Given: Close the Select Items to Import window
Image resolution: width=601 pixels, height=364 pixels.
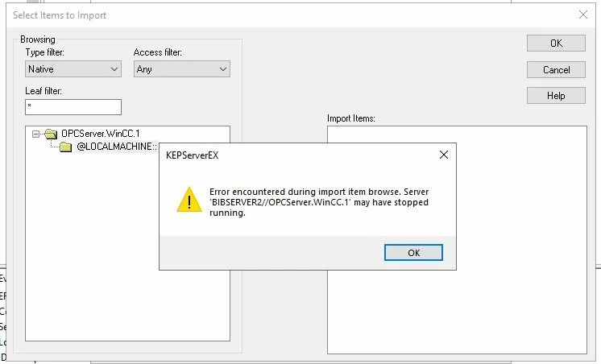Looking at the screenshot, I should tap(583, 15).
